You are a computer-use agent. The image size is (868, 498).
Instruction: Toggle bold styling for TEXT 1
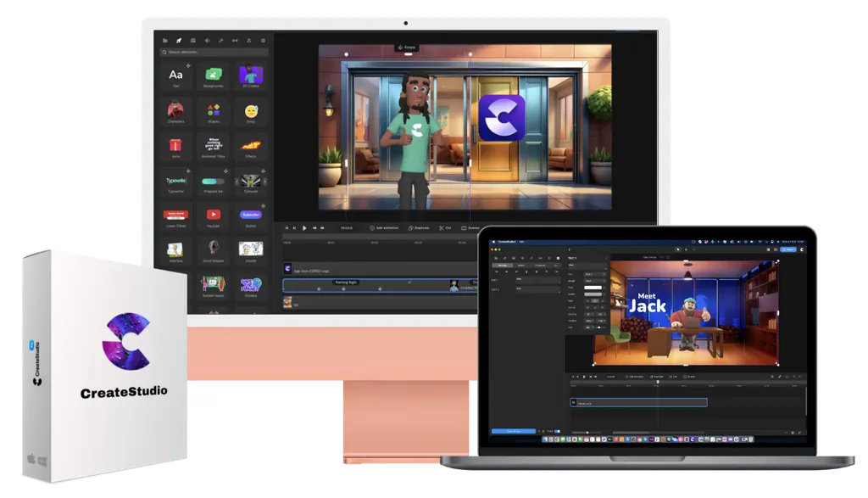pyautogui.click(x=587, y=308)
